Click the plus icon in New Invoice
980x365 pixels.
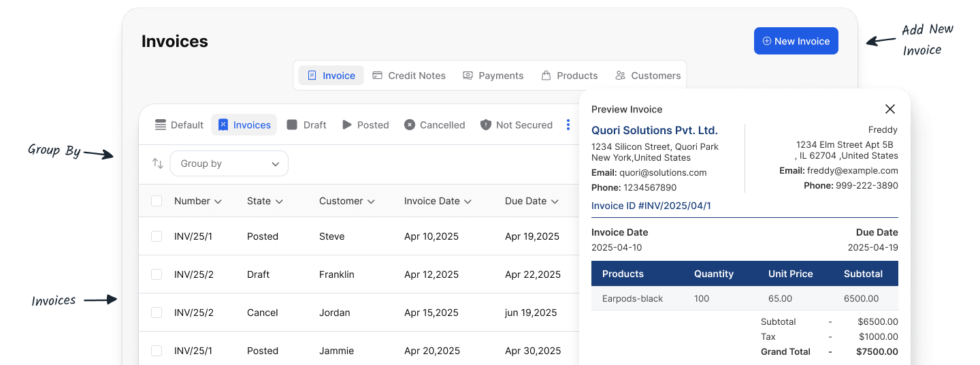(766, 41)
